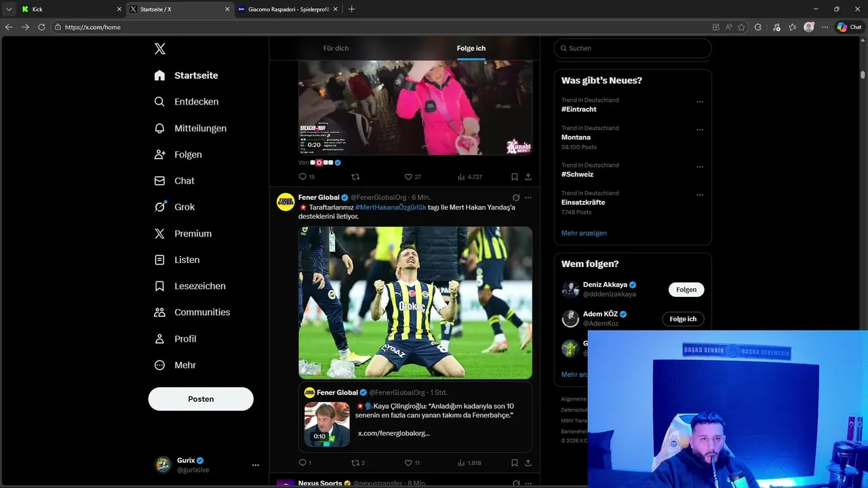Open Lesezeichen in the sidebar
The image size is (868, 488).
pos(190,286)
